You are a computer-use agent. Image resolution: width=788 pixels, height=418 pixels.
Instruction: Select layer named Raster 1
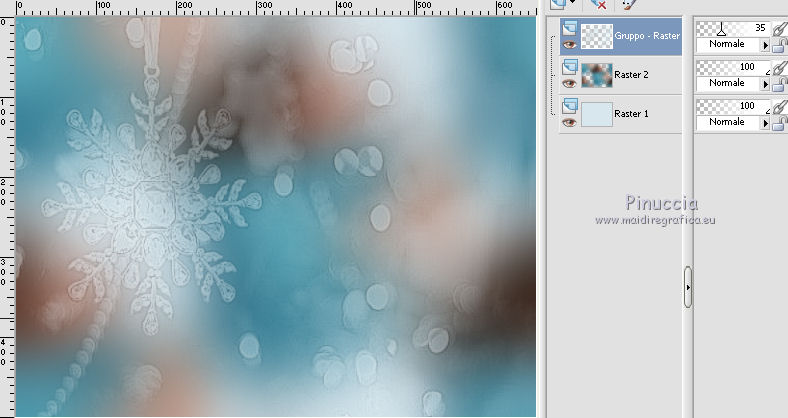(631, 114)
